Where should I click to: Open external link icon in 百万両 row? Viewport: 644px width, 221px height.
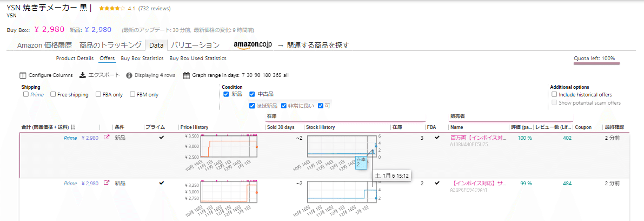click(x=107, y=138)
